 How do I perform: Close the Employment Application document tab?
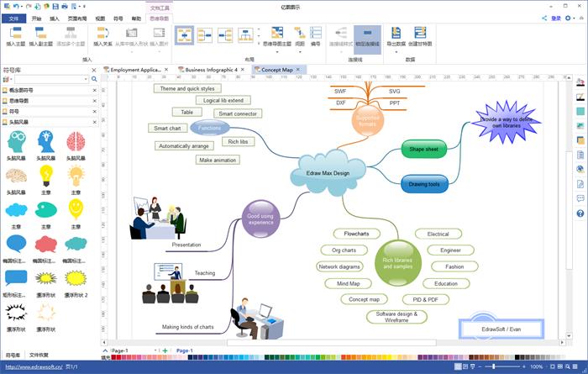[x=166, y=70]
